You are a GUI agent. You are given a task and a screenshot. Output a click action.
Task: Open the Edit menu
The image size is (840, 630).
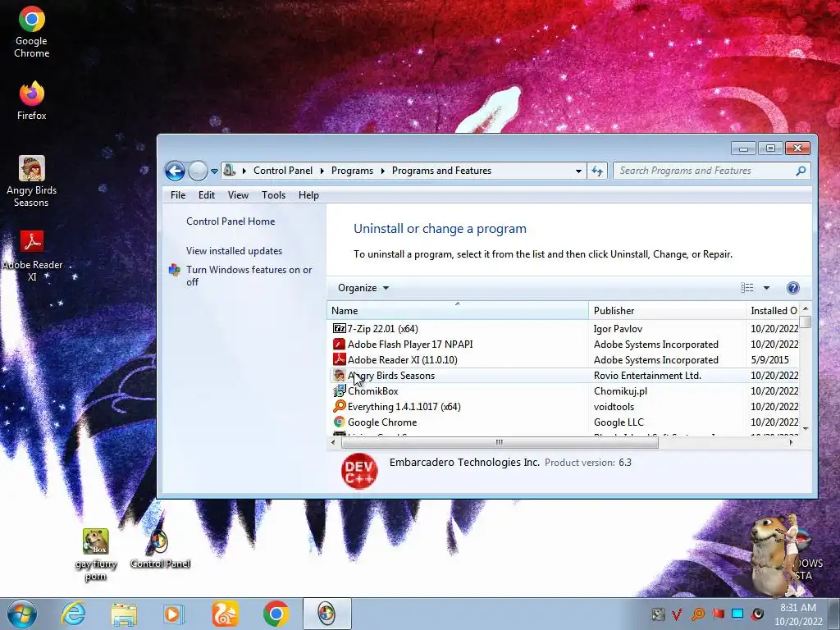pos(206,195)
